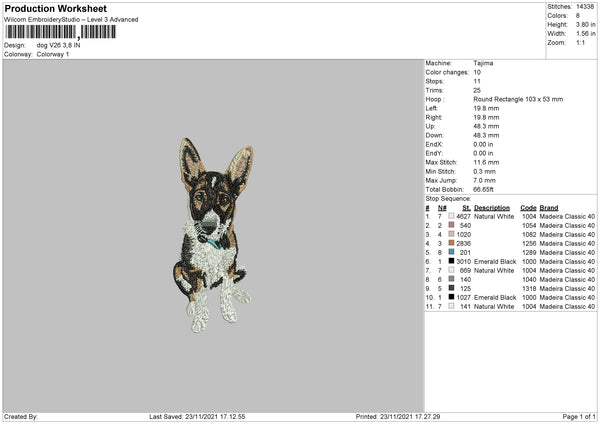
Task: Click the Color changes value 10
Action: pos(477,72)
